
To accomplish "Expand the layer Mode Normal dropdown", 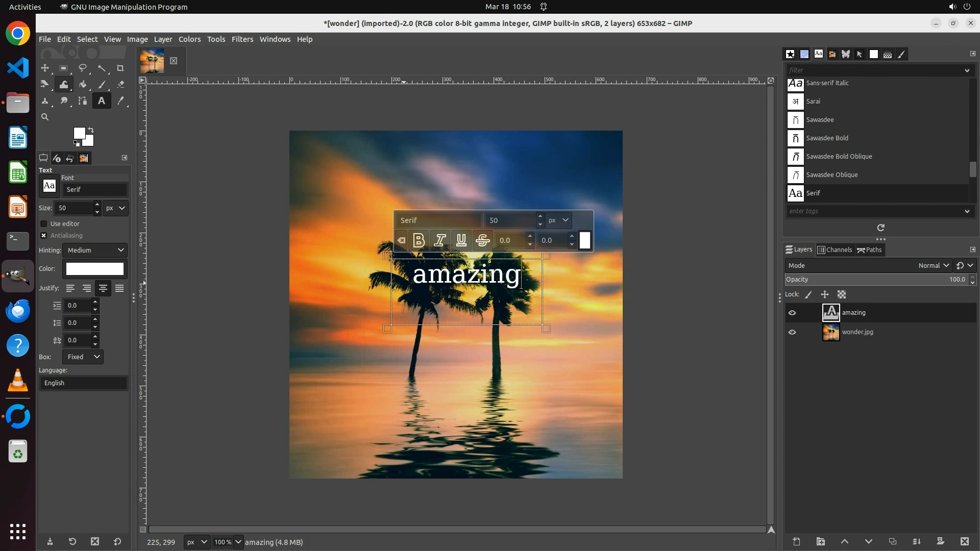I will 933,266.
